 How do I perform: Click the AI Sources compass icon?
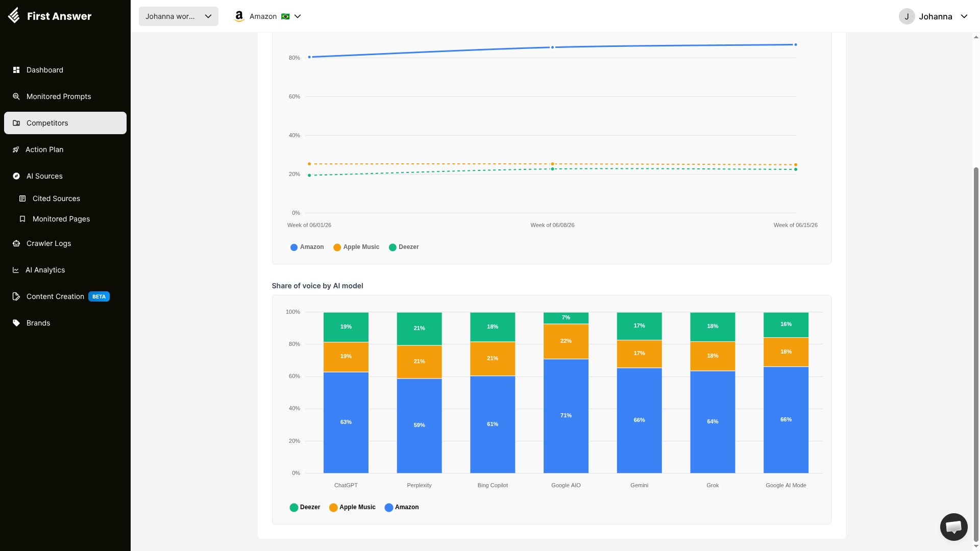click(x=16, y=176)
